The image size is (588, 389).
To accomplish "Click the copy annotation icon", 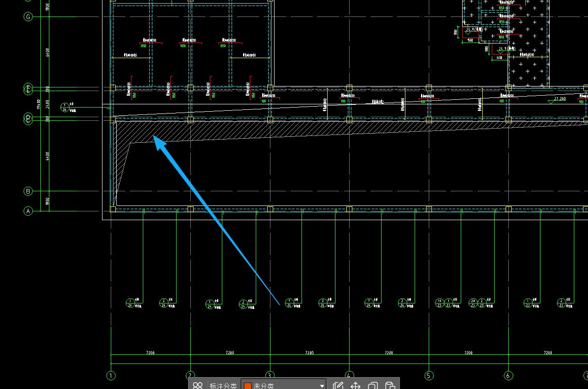I will click(x=373, y=386).
